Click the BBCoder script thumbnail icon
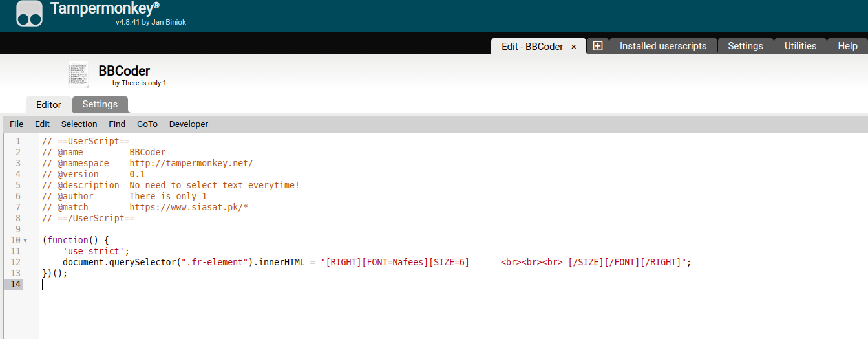This screenshot has height=339, width=868. coord(78,74)
